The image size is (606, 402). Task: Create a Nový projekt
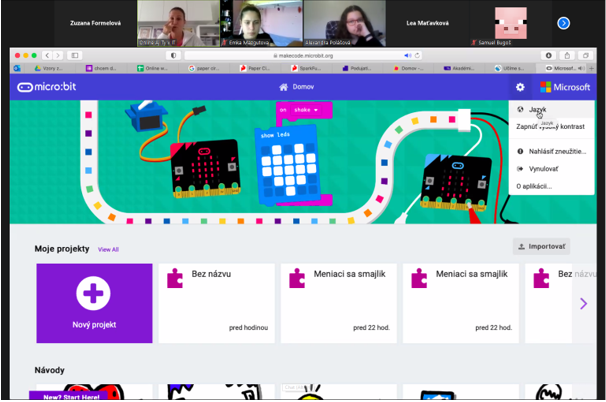point(94,303)
